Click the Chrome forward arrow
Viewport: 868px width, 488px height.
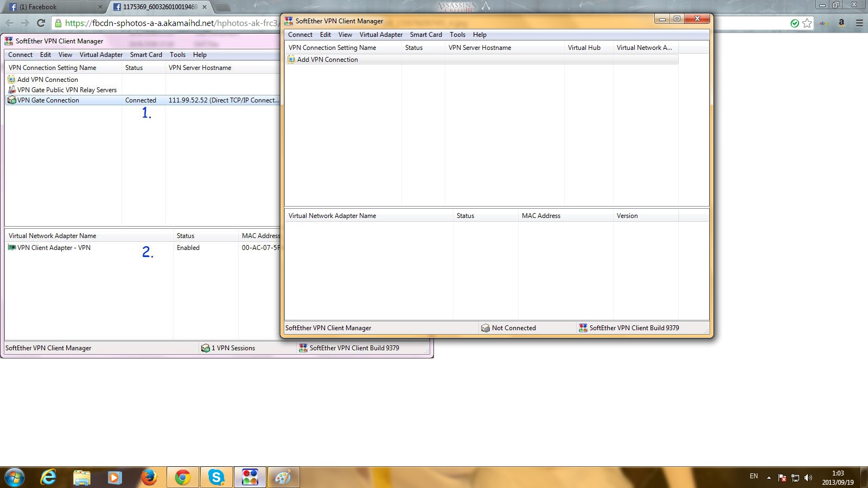click(x=25, y=23)
